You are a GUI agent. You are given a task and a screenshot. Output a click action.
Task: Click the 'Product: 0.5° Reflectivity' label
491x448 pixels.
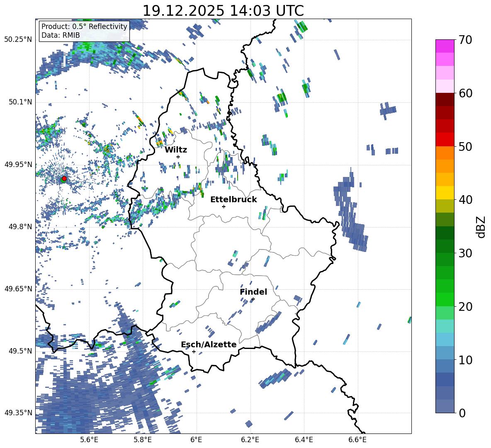click(84, 27)
